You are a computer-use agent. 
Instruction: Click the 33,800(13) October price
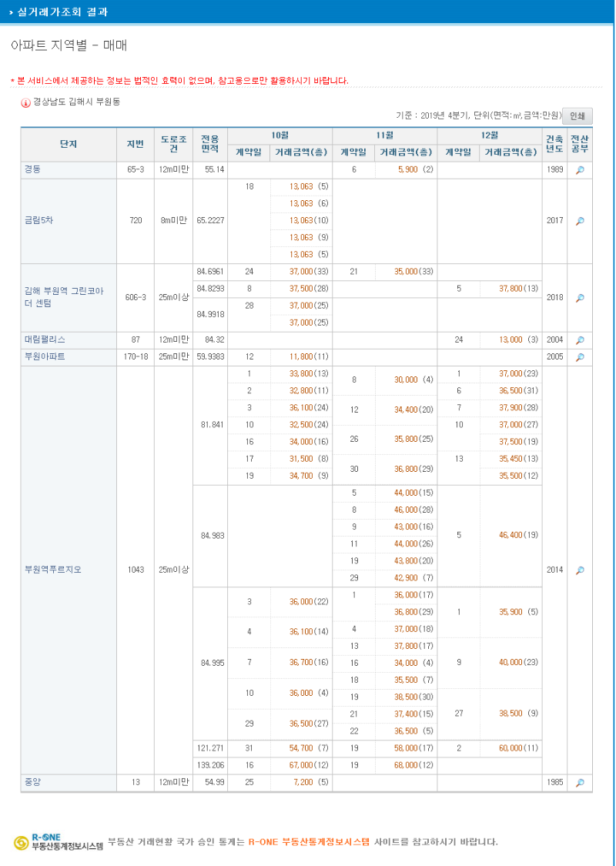[x=309, y=373]
